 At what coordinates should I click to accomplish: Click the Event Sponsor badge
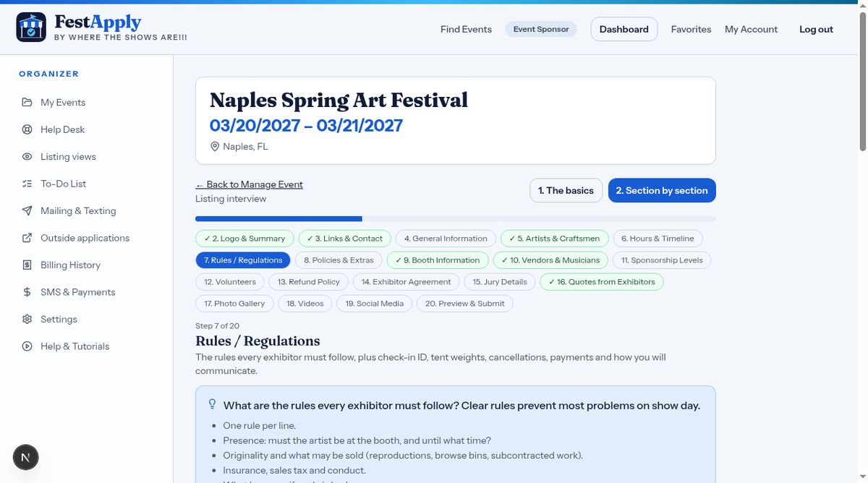(x=541, y=30)
